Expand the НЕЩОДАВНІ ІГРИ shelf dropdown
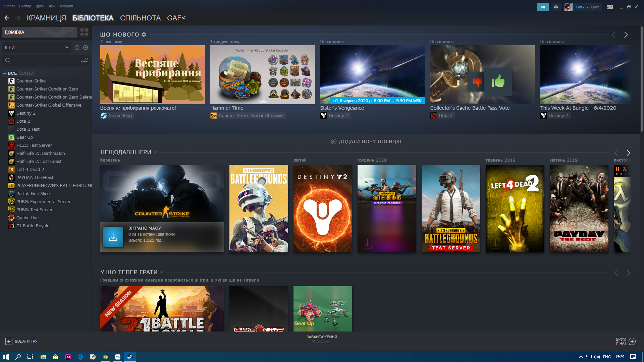This screenshot has height=362, width=644. (155, 153)
